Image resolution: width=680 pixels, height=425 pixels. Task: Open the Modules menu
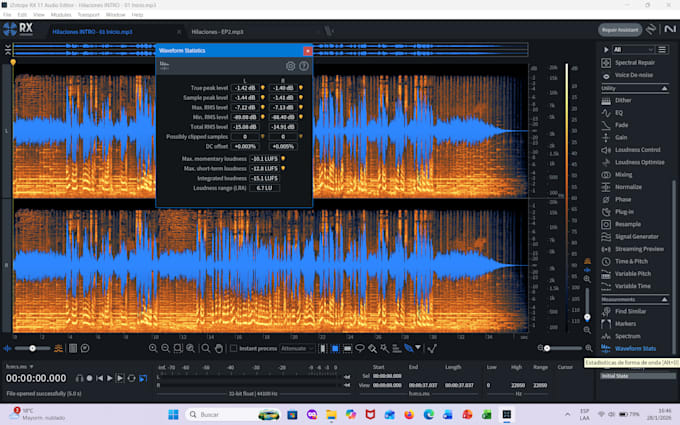(x=61, y=15)
